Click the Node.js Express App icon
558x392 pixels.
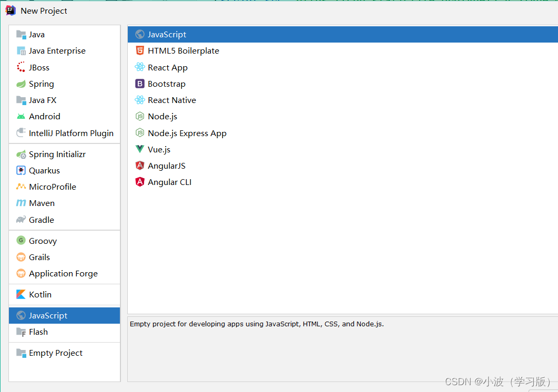click(140, 133)
